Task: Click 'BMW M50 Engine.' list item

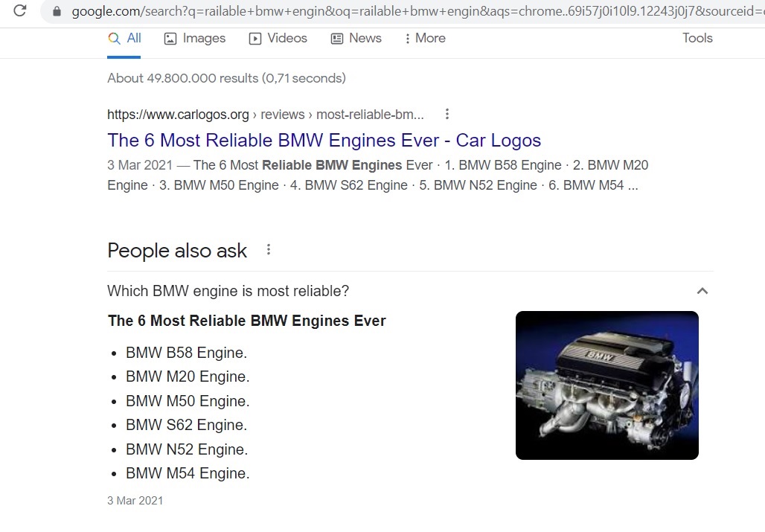Action: [x=188, y=401]
